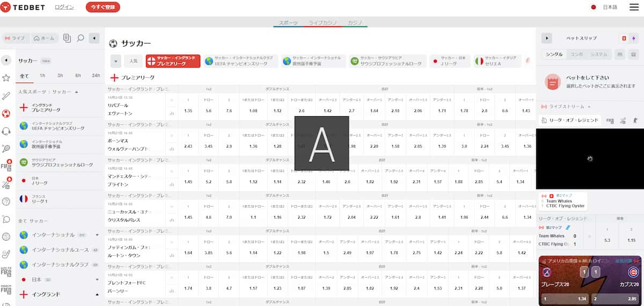Open the 日本語 language selector

point(610,8)
